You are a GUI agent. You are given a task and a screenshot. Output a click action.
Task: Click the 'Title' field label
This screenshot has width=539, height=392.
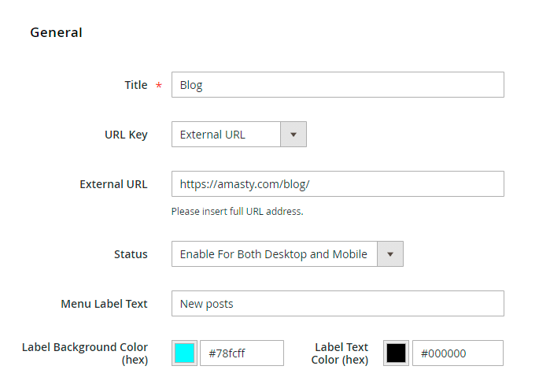click(135, 85)
